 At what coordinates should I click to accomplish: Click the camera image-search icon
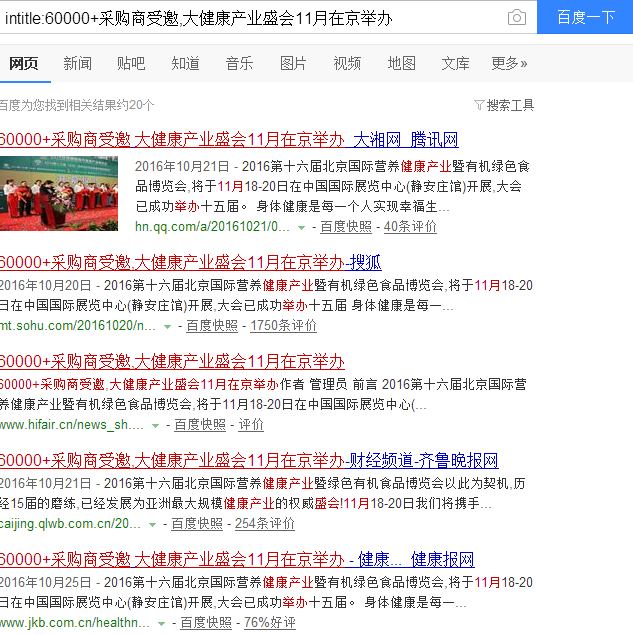click(x=517, y=18)
